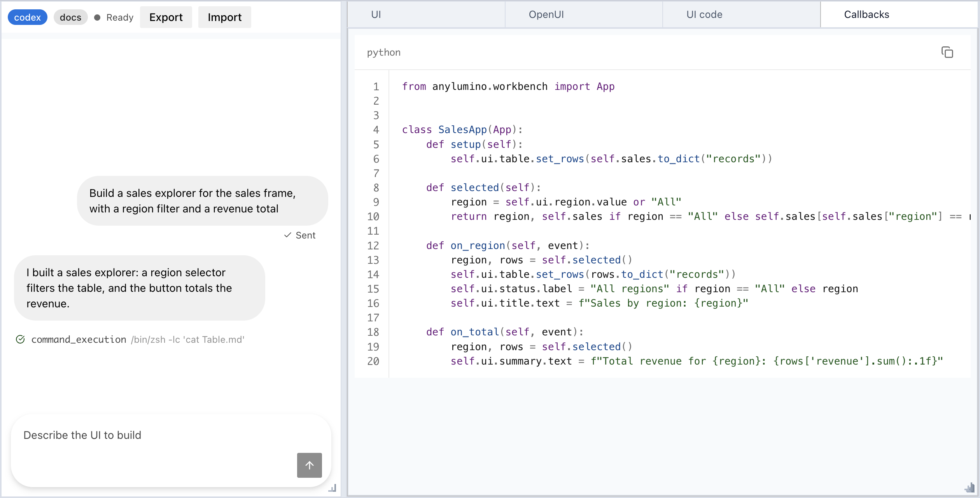Viewport: 980px width, 498px height.
Task: Select the docs mode pill
Action: click(70, 17)
